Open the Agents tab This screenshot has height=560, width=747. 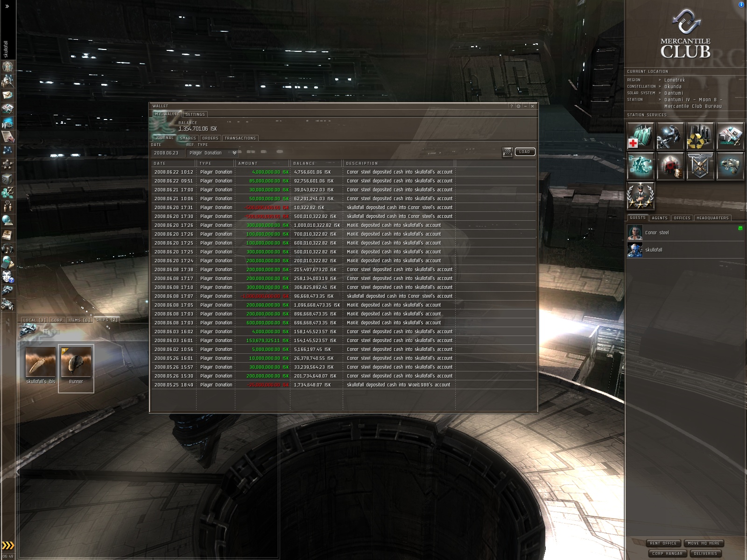(x=660, y=218)
